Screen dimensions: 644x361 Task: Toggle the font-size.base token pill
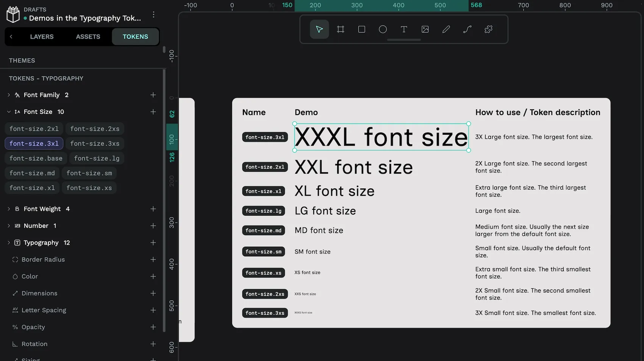pos(36,158)
